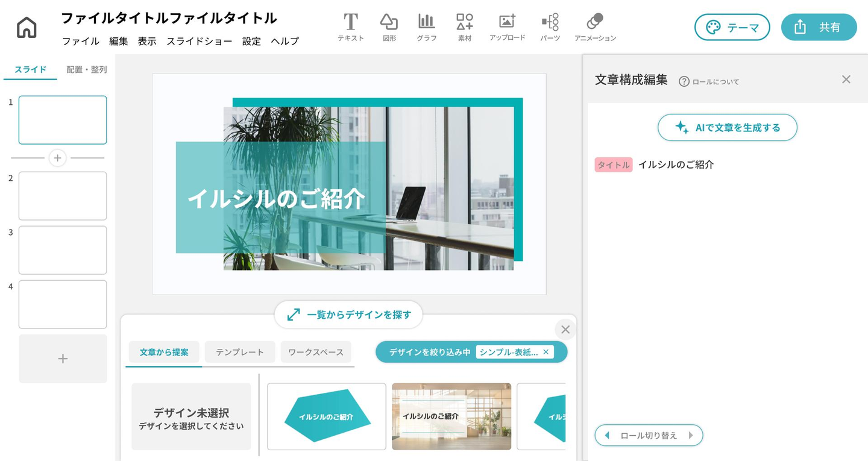Open the ロールについて link
Image resolution: width=868 pixels, height=461 pixels.
pos(715,82)
